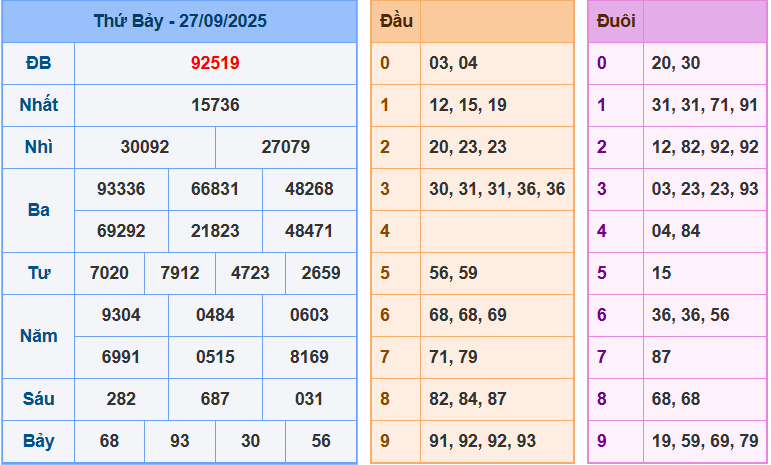The image size is (771, 465).
Task: Click the Thứ Bảy - 27/09/2025 header
Action: 180,21
